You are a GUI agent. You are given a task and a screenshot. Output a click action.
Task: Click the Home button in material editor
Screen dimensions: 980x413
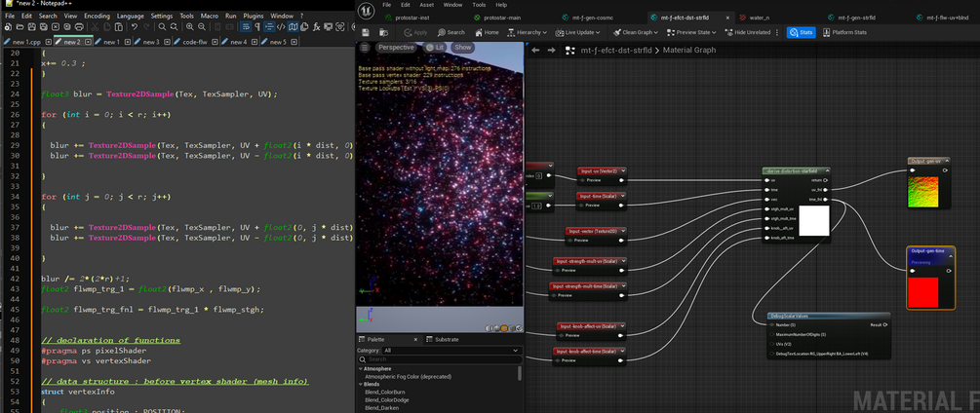(487, 32)
